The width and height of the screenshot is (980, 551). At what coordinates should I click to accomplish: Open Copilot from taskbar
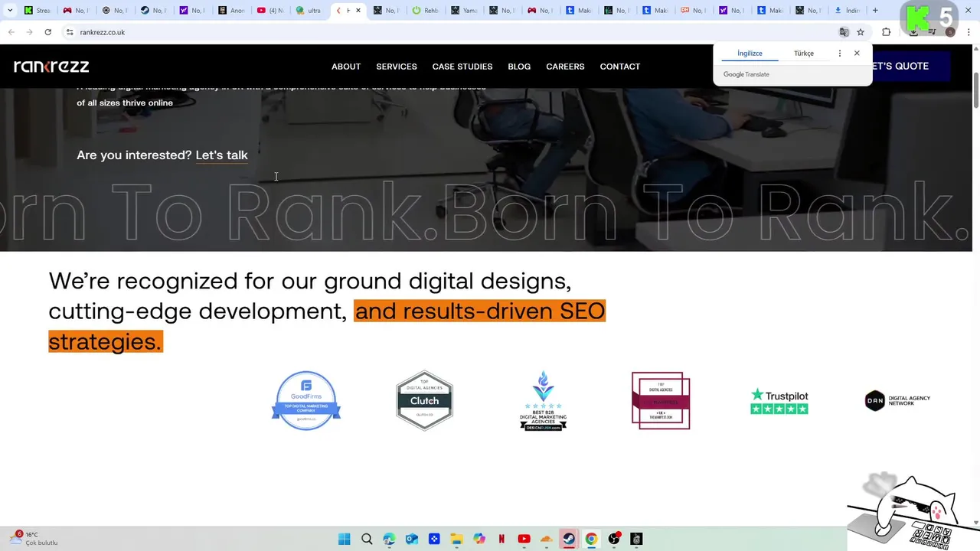click(479, 539)
